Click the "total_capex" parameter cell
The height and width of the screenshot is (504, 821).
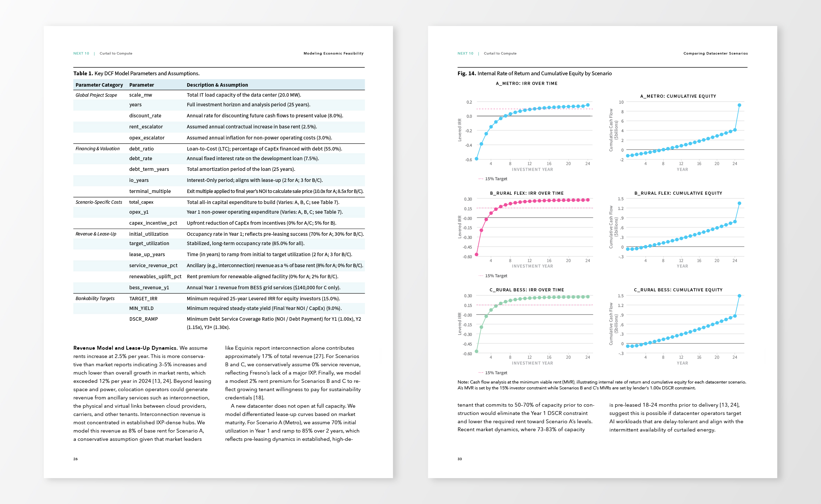(141, 202)
